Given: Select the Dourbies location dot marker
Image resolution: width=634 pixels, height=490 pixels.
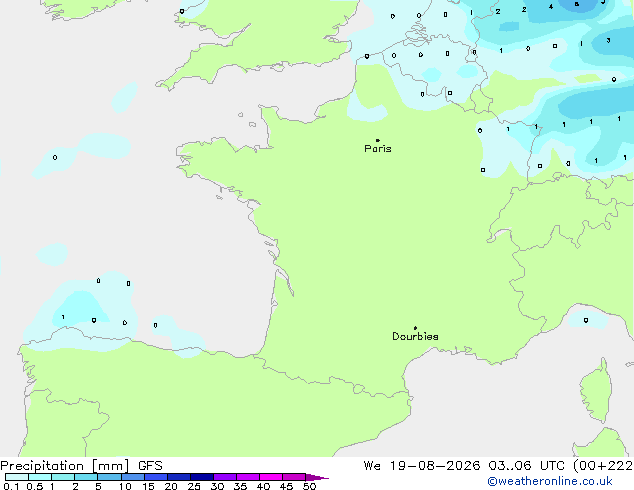Looking at the screenshot, I should pyautogui.click(x=415, y=328).
